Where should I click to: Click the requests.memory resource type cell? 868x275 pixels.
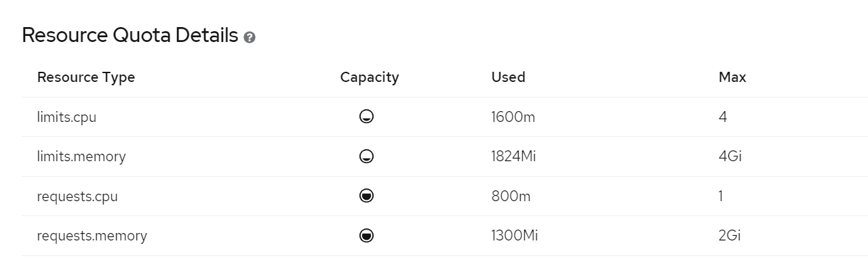point(92,236)
